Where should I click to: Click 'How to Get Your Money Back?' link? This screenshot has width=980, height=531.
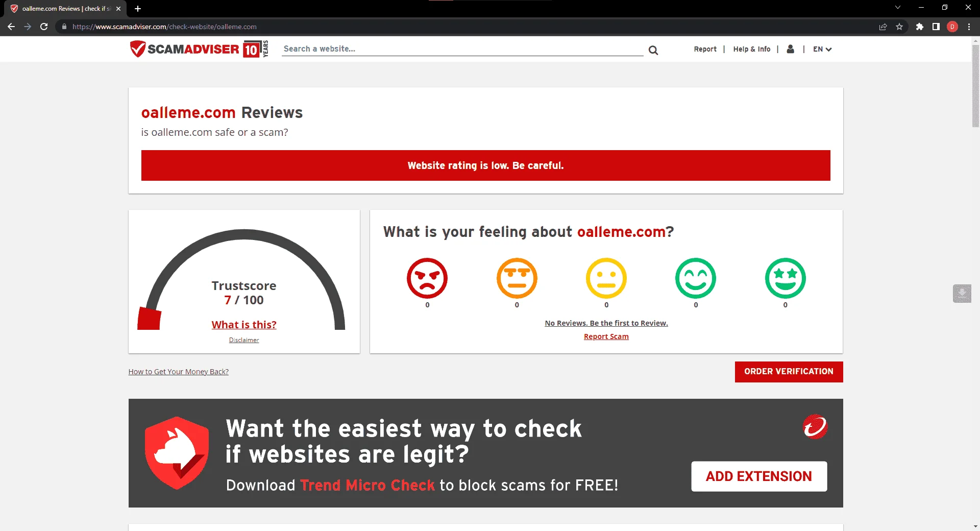[179, 372]
